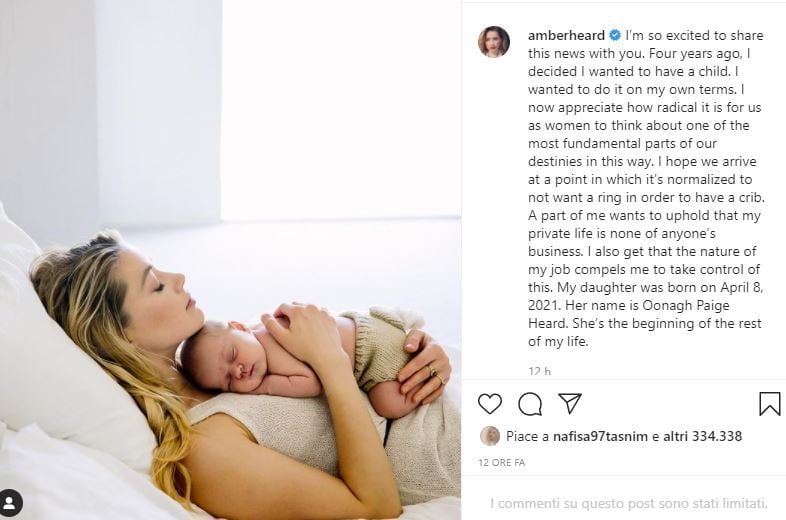Share the post using paper plane icon
This screenshot has width=786, height=520.
pyautogui.click(x=570, y=403)
